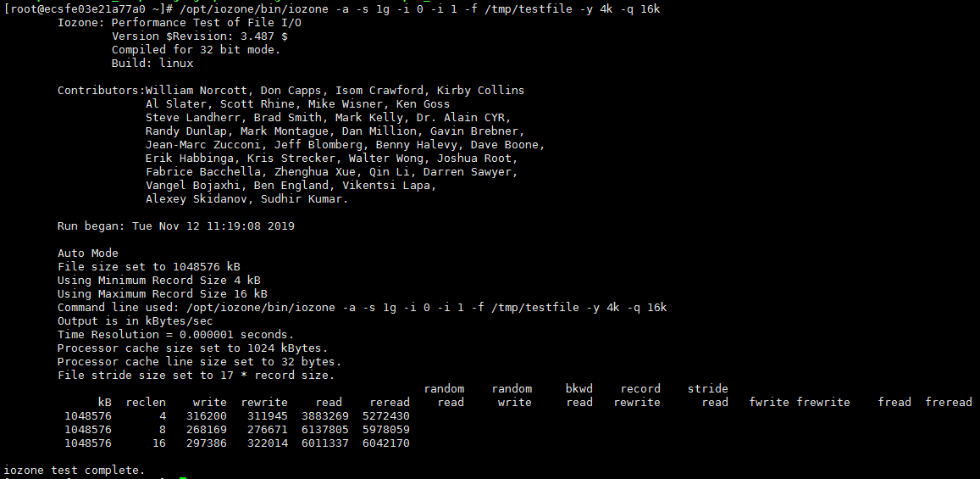
Task: Click the green cursor at the bottom prompt
Action: [183, 477]
